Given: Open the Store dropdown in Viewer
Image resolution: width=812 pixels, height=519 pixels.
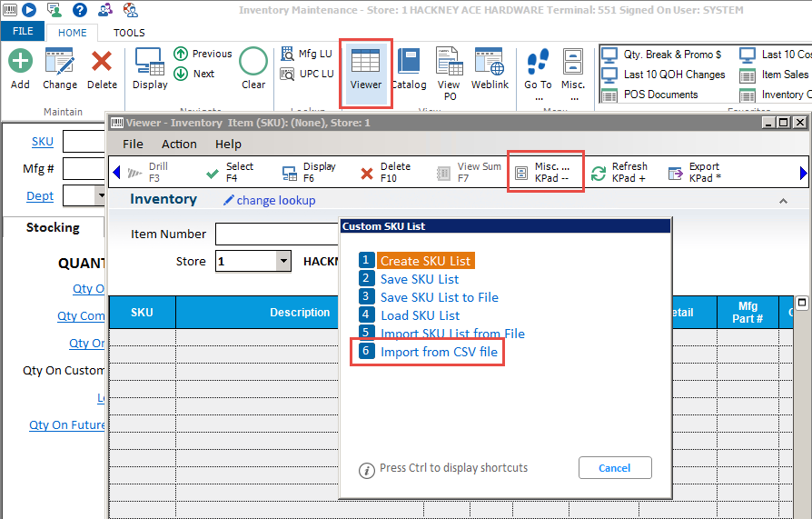Looking at the screenshot, I should [283, 261].
